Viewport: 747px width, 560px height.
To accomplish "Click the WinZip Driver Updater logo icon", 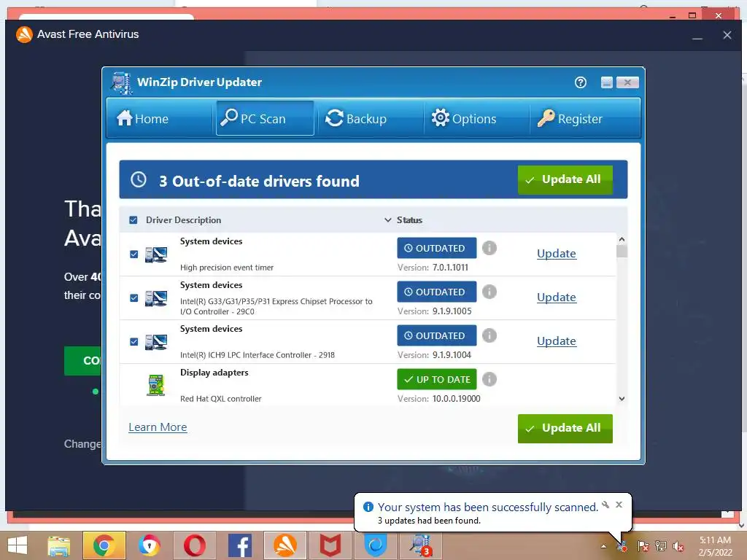I will (x=121, y=83).
